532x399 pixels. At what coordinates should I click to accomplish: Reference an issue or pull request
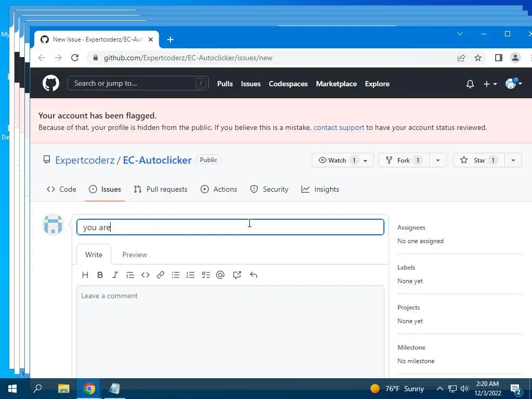237,275
